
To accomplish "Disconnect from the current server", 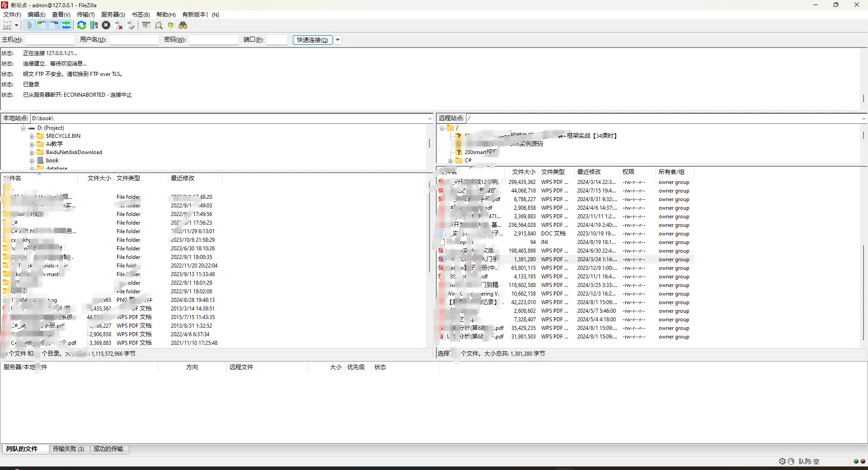I will 119,26.
